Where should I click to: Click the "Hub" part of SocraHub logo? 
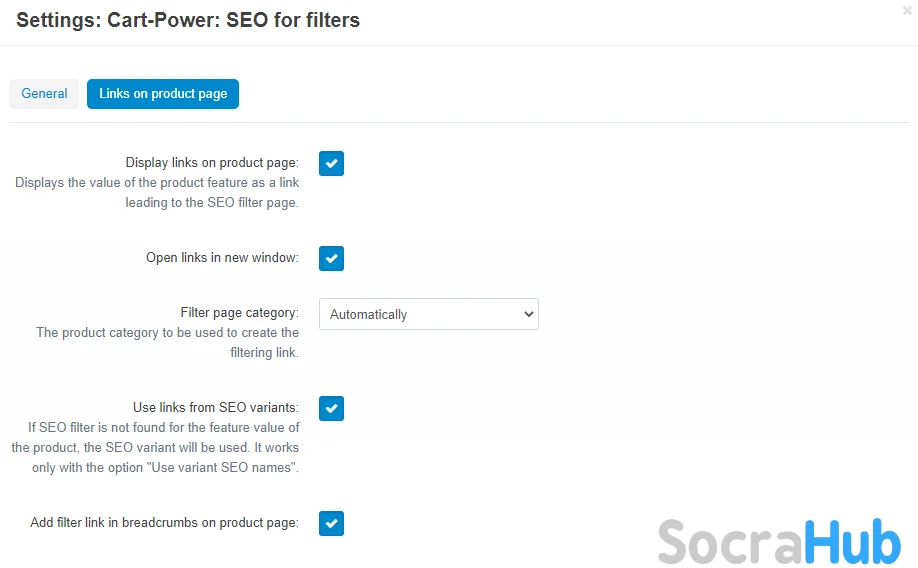tap(852, 542)
